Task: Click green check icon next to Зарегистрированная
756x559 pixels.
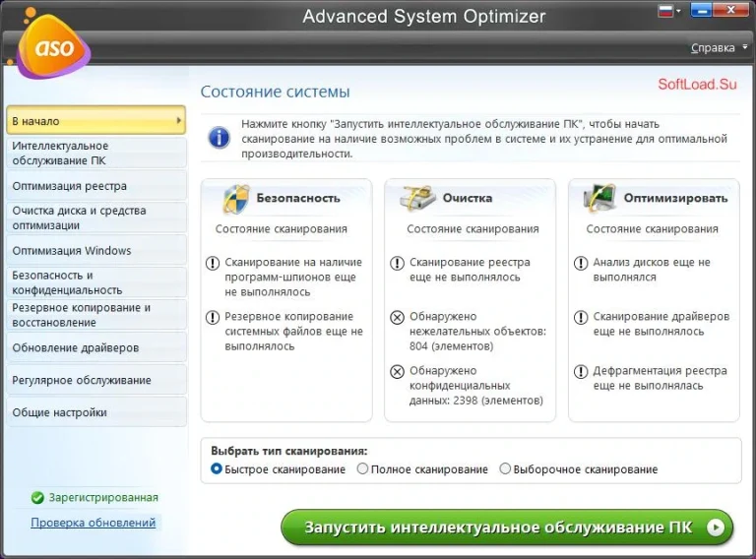Action: 37,498
